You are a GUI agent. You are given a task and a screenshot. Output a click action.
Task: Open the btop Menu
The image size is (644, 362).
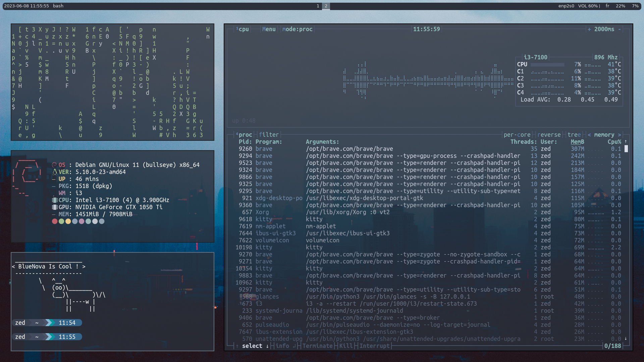[269, 29]
